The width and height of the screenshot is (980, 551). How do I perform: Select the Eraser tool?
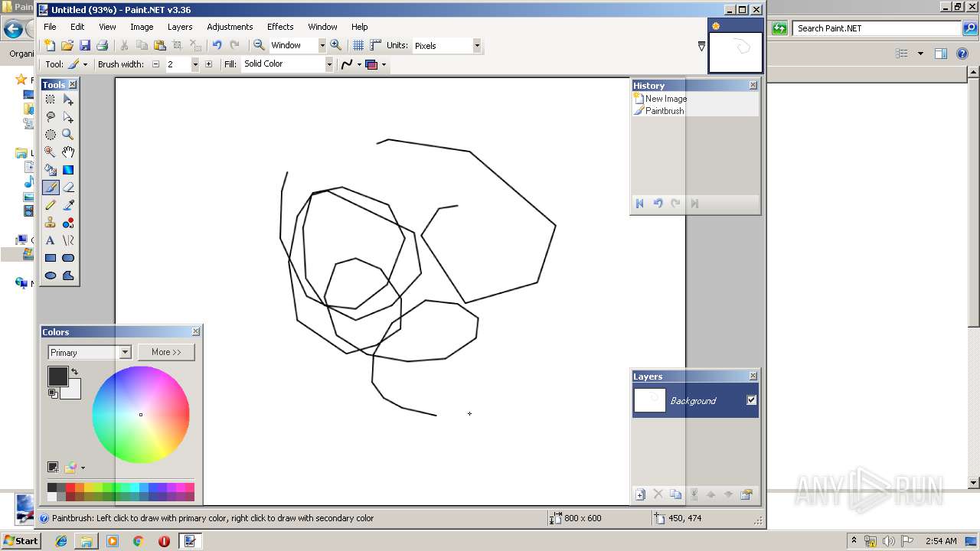[x=68, y=187]
